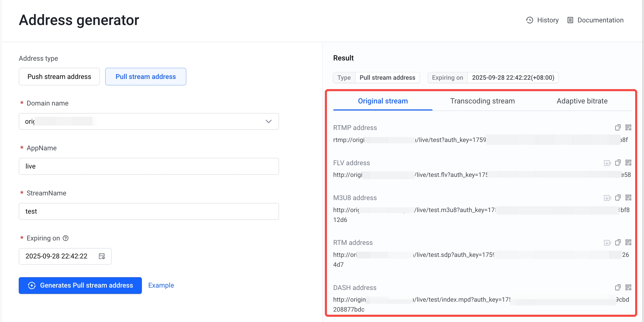644x322 pixels.
Task: Show QR code for RTMP address
Action: 628,127
